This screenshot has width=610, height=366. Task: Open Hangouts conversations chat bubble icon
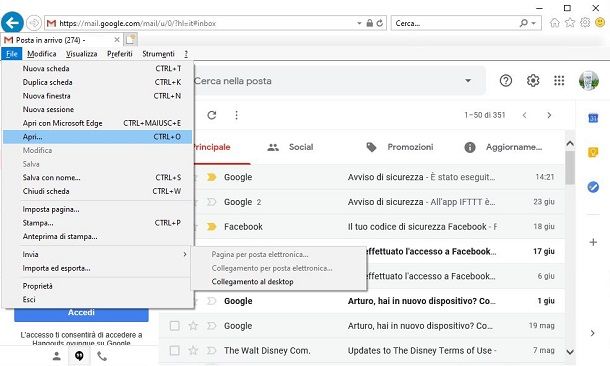(79, 356)
